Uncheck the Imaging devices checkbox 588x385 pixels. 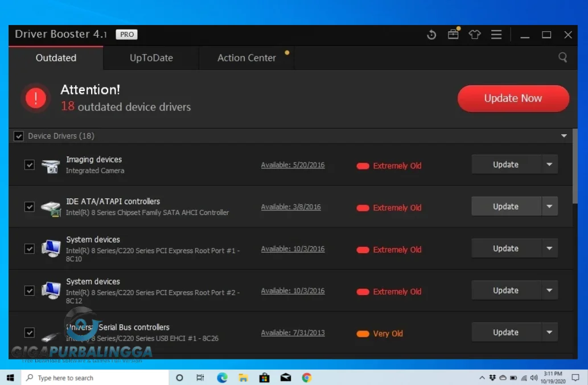point(29,165)
